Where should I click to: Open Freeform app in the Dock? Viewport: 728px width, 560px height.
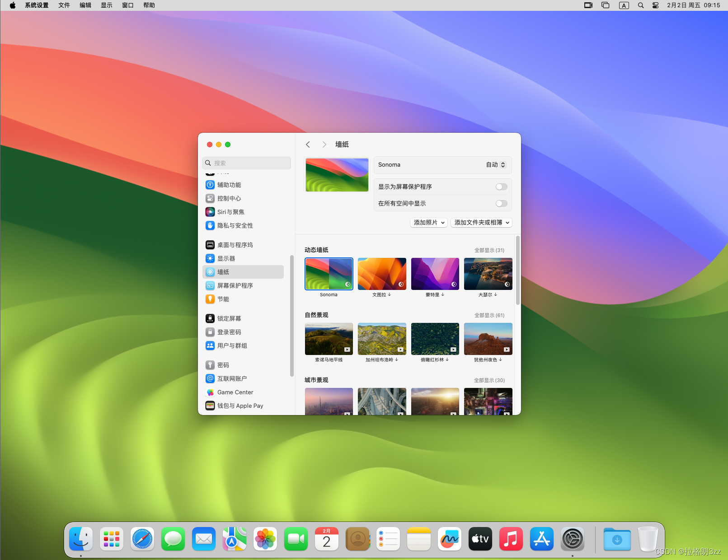click(x=450, y=539)
